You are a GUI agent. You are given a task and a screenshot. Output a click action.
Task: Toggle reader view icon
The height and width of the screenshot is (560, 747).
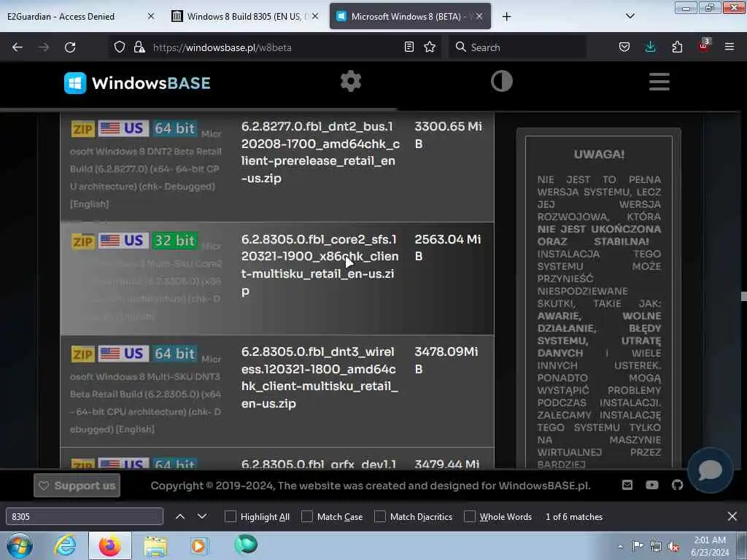click(x=409, y=47)
